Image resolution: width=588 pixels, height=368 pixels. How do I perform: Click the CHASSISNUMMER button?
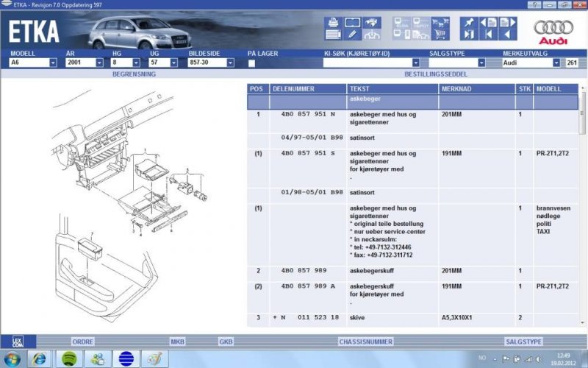point(365,342)
